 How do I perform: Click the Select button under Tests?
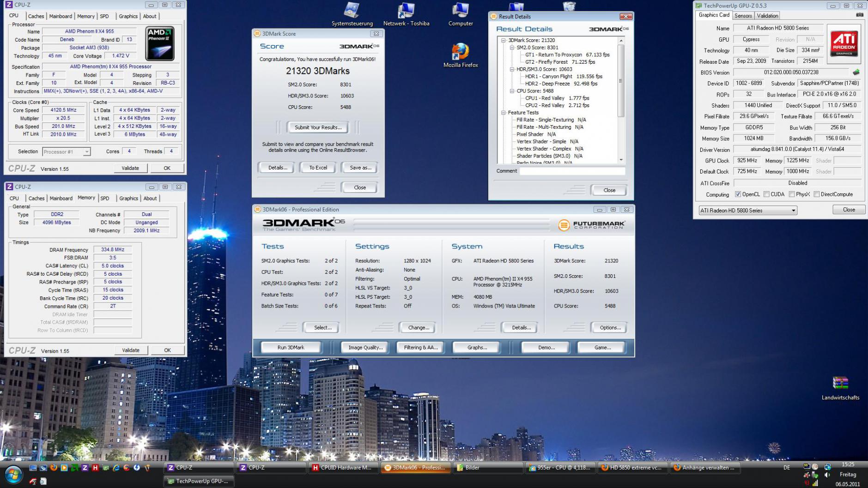(x=322, y=328)
